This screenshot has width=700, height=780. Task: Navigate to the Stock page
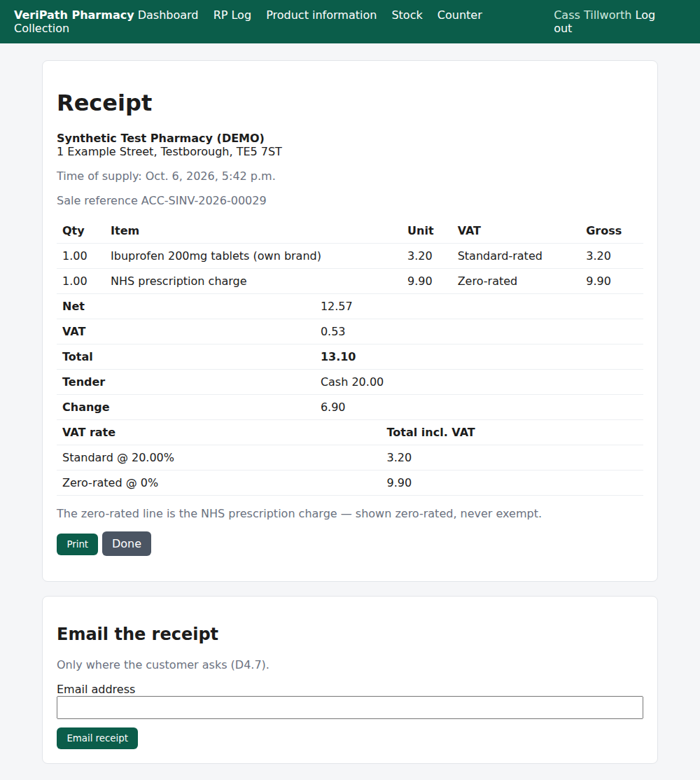[x=407, y=15]
